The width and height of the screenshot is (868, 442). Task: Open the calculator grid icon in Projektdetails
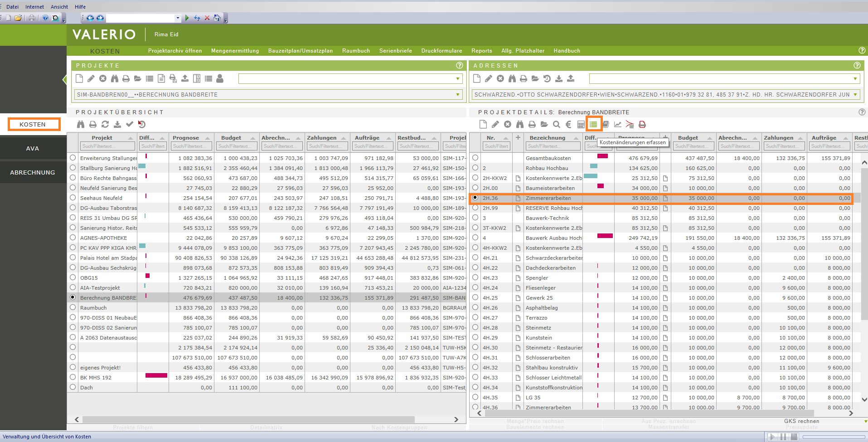coord(581,124)
